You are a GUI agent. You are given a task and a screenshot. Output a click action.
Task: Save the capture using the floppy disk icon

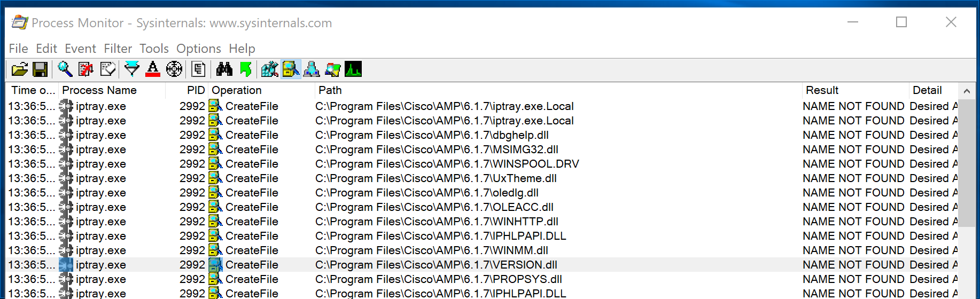(x=40, y=69)
